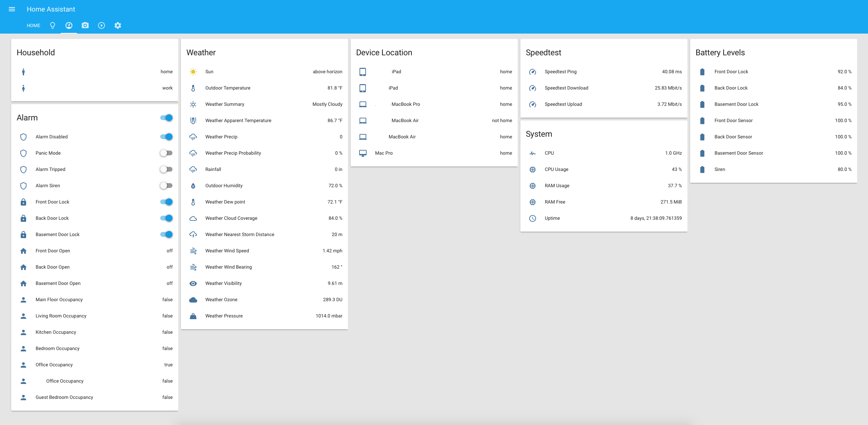Click the Weather Visibility eye icon
The width and height of the screenshot is (868, 425).
(x=193, y=283)
